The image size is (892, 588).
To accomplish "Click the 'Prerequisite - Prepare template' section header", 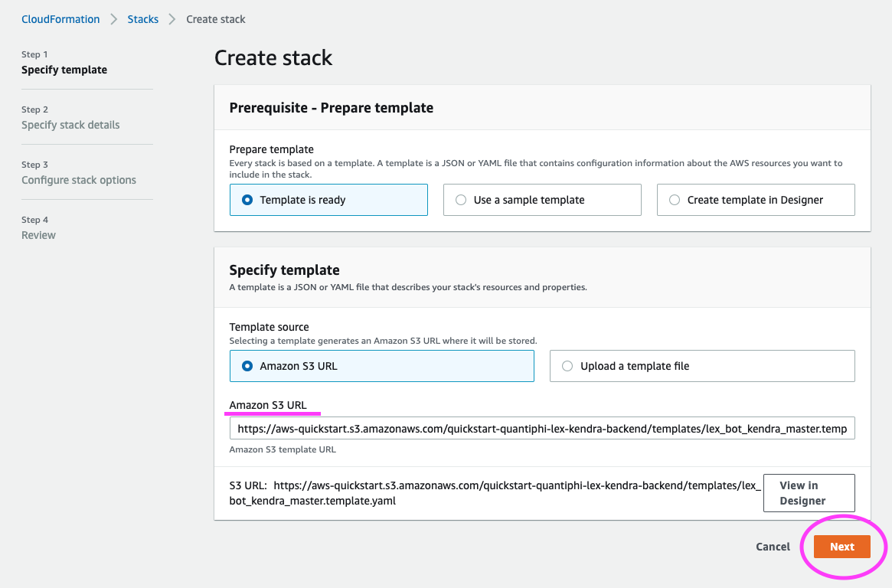I will pos(332,108).
